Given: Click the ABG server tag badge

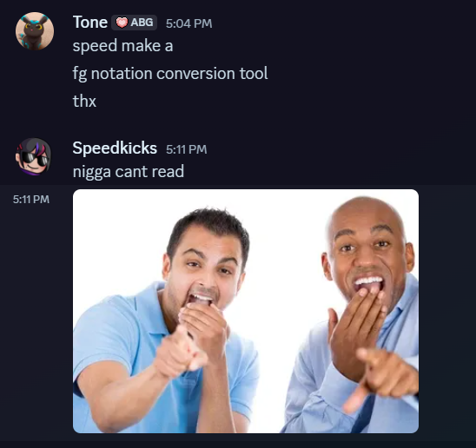Looking at the screenshot, I should pos(134,23).
